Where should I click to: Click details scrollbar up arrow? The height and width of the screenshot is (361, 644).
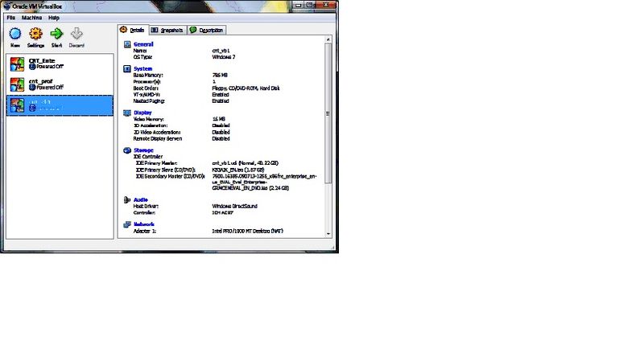click(328, 39)
